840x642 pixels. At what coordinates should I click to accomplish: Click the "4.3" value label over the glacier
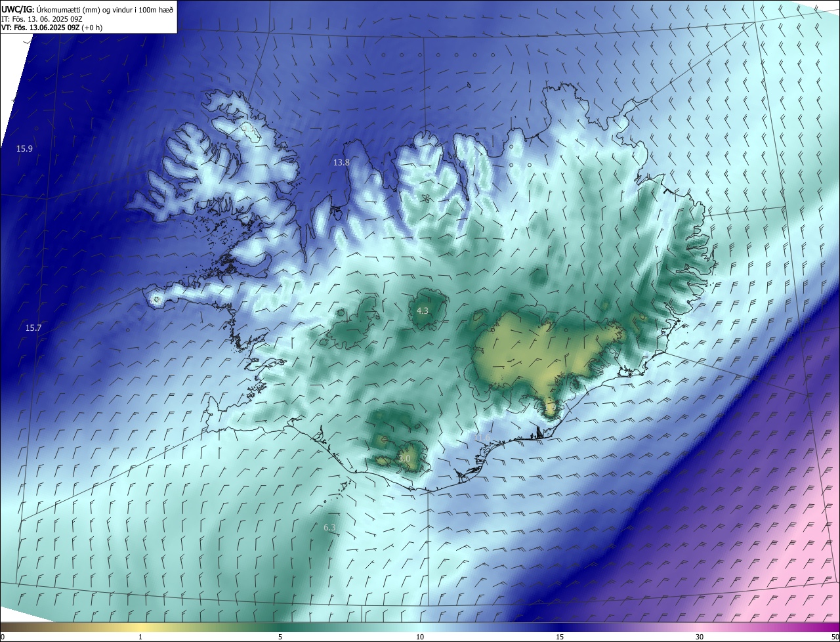[423, 310]
